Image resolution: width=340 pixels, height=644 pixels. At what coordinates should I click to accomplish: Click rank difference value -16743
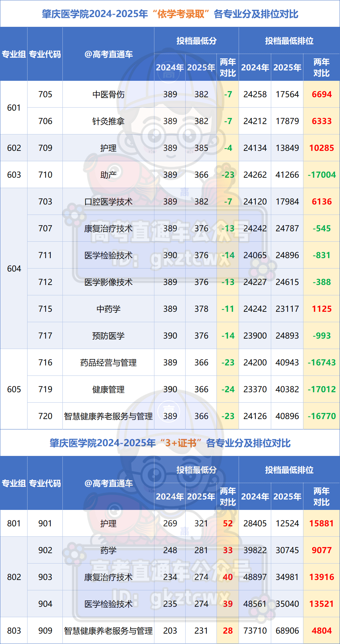(322, 362)
